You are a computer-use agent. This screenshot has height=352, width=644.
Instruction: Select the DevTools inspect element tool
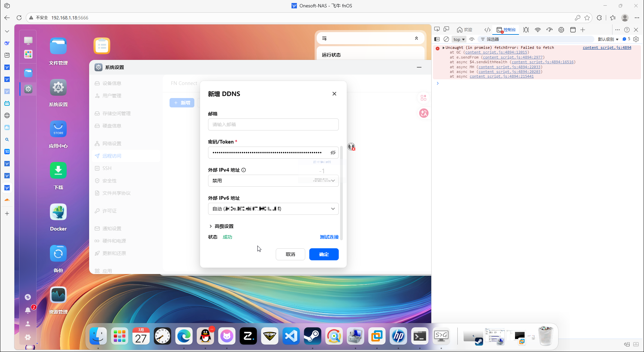coord(437,29)
